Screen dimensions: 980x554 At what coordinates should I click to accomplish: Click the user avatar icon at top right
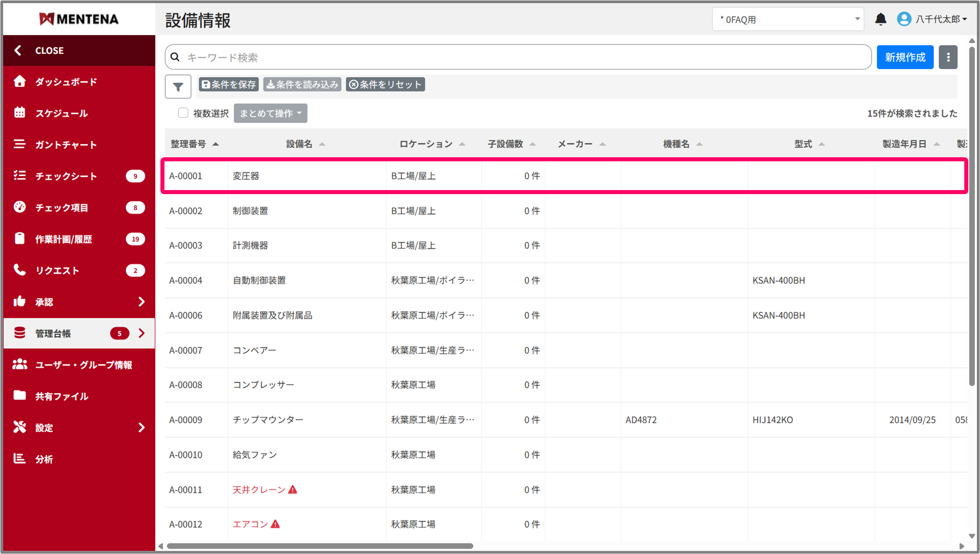(904, 19)
